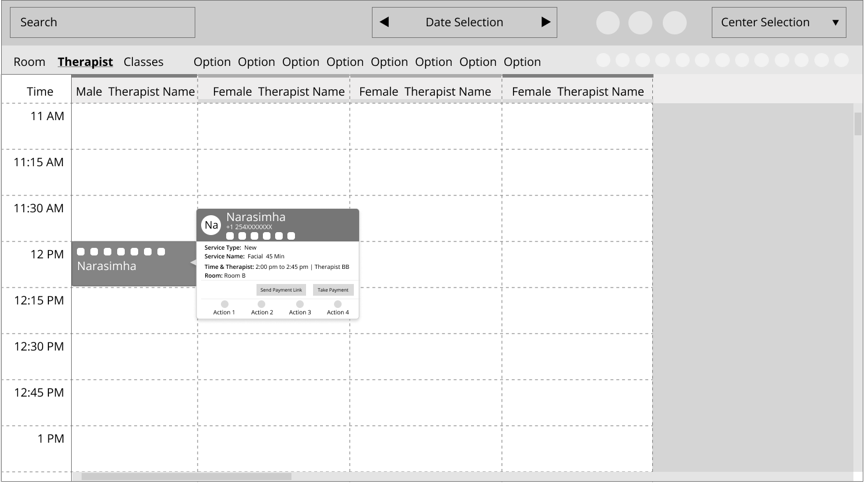Go to the previous date using the left arrow

(x=384, y=22)
